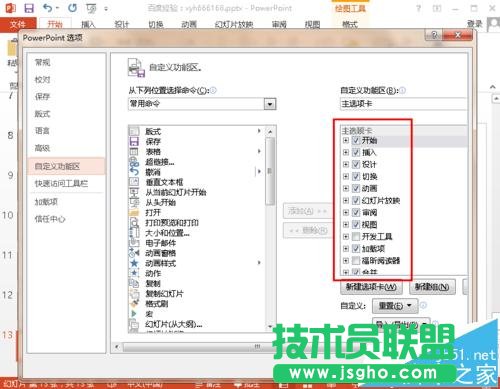Expand the 开始 tree node plus sign
The height and width of the screenshot is (389, 500).
[x=346, y=140]
